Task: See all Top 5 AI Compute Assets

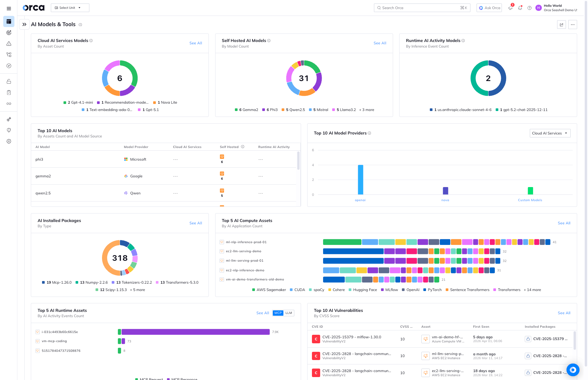Action: (x=564, y=223)
